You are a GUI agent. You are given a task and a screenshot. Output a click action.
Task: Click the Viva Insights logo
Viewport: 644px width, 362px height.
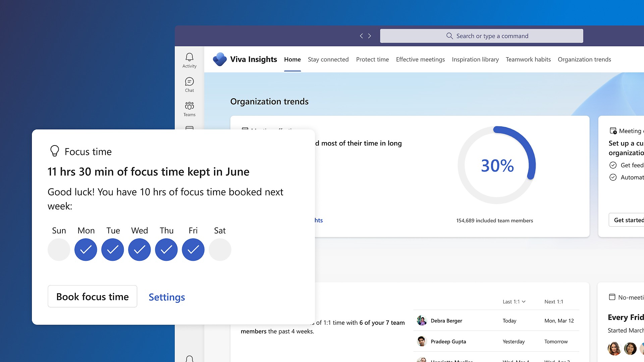pyautogui.click(x=220, y=59)
